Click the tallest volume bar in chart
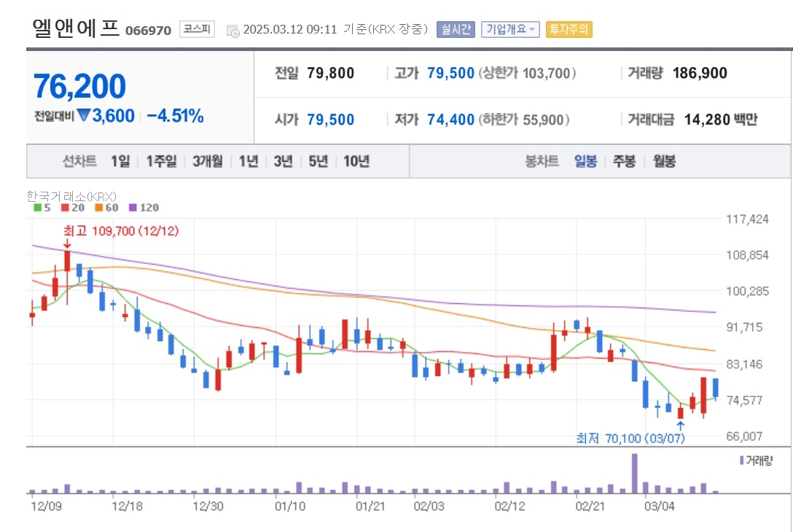This screenshot has width=793, height=532. click(635, 474)
